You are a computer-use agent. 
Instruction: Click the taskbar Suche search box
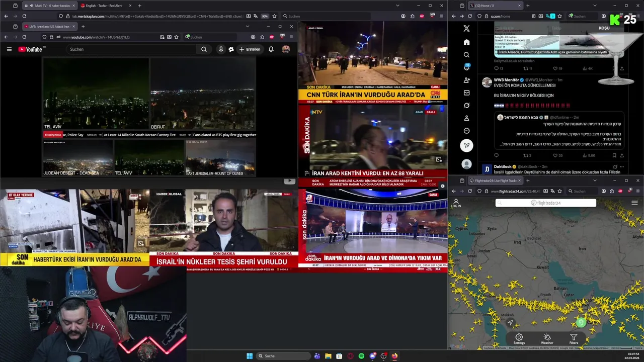[284, 356]
